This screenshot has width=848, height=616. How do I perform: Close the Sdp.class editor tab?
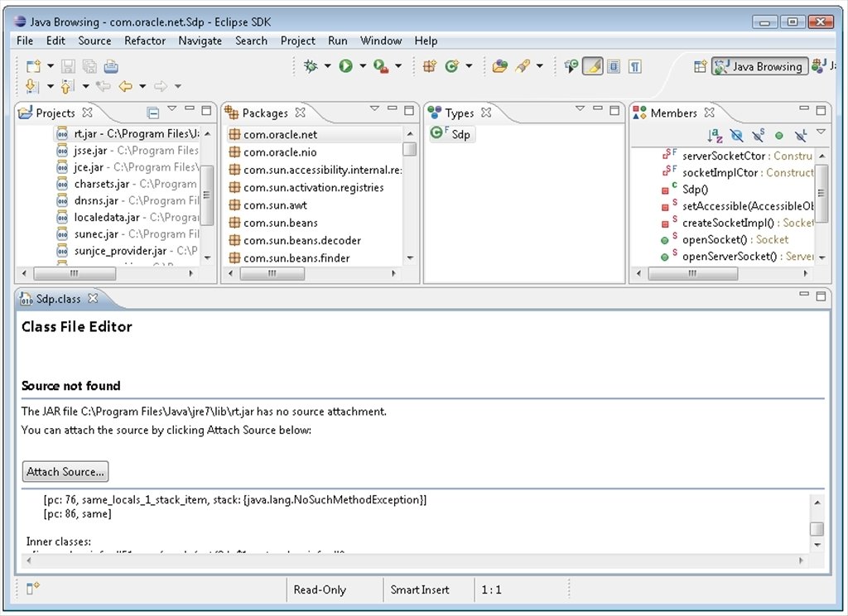pyautogui.click(x=93, y=298)
